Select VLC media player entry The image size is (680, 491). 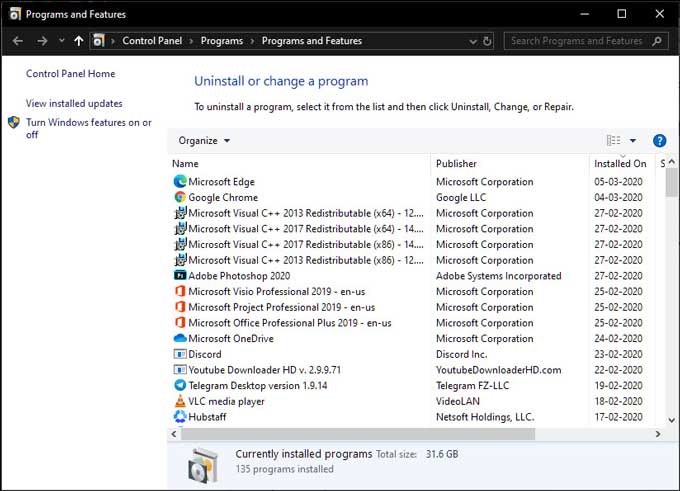[x=226, y=401]
